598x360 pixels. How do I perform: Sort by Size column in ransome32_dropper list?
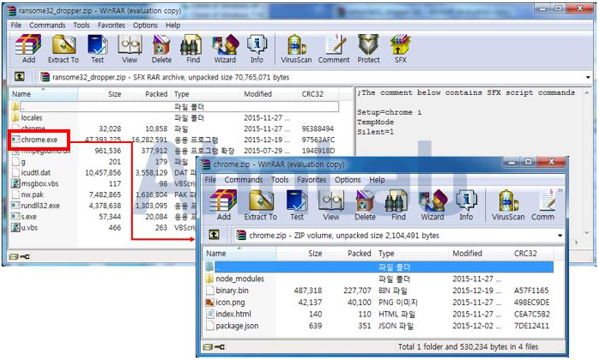(x=101, y=94)
